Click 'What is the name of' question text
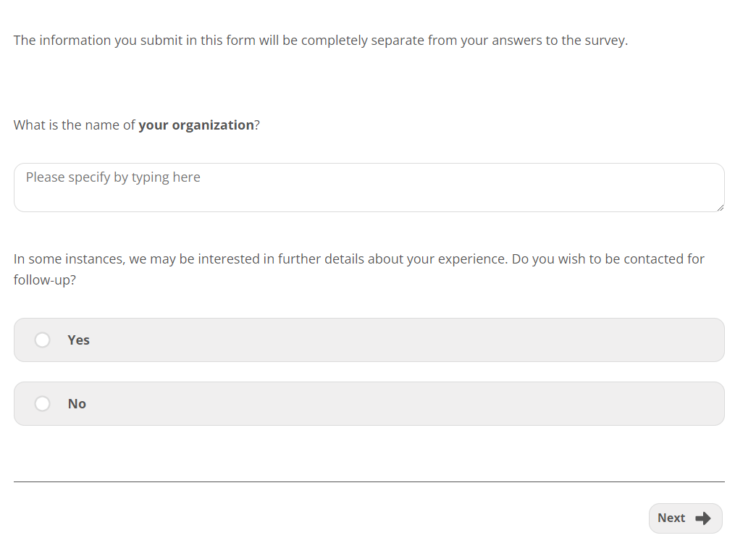The height and width of the screenshot is (551, 756). click(74, 125)
